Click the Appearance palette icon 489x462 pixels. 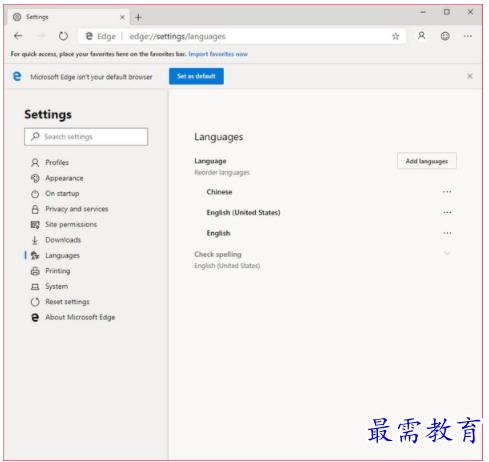[35, 178]
